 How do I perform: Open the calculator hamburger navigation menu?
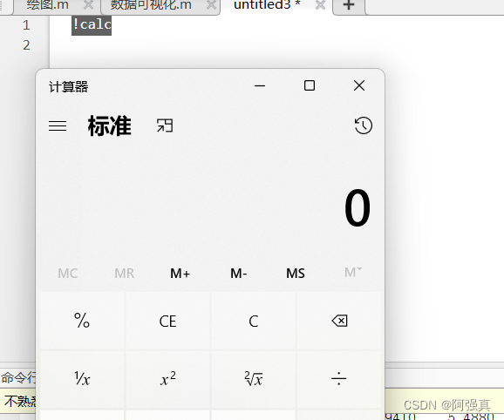point(58,125)
